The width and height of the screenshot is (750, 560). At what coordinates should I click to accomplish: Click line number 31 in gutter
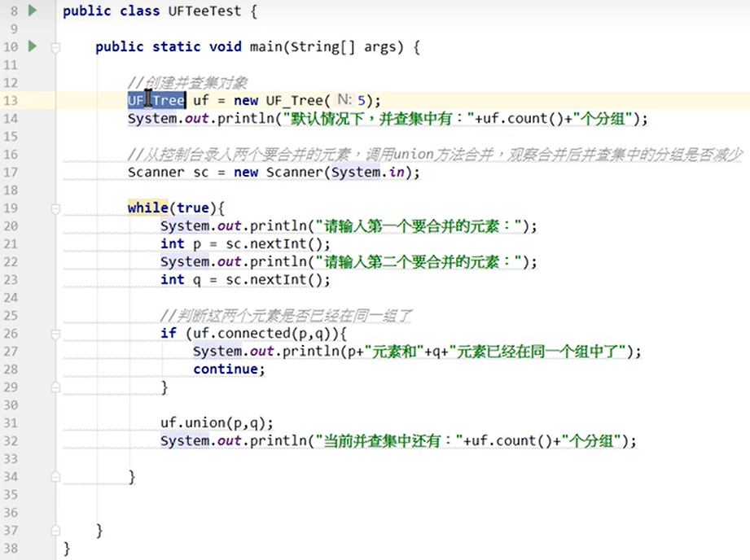(x=11, y=423)
